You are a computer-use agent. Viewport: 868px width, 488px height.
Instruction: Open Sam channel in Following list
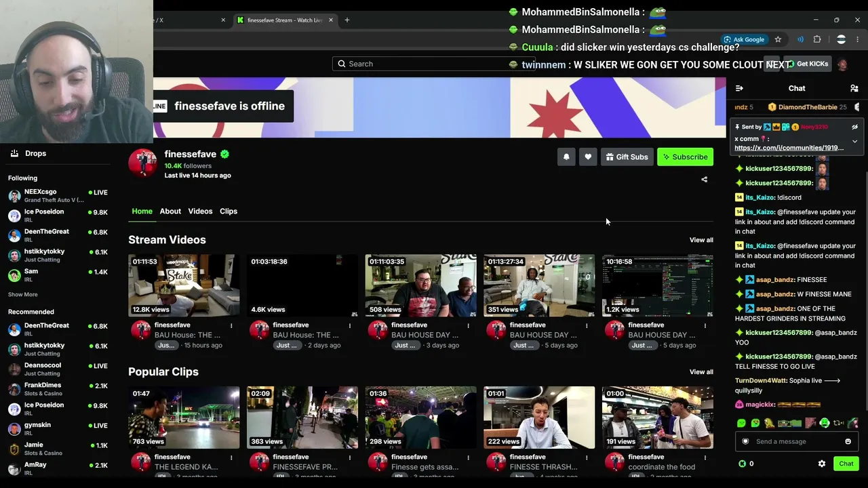[x=58, y=274]
